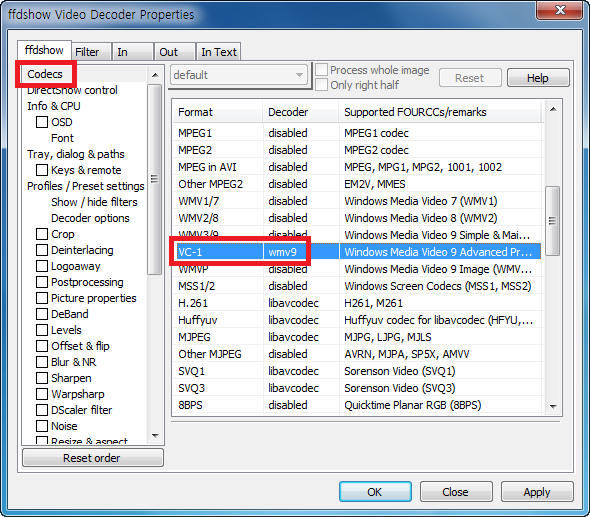Click the Format column header
590x517 pixels.
tap(218, 112)
